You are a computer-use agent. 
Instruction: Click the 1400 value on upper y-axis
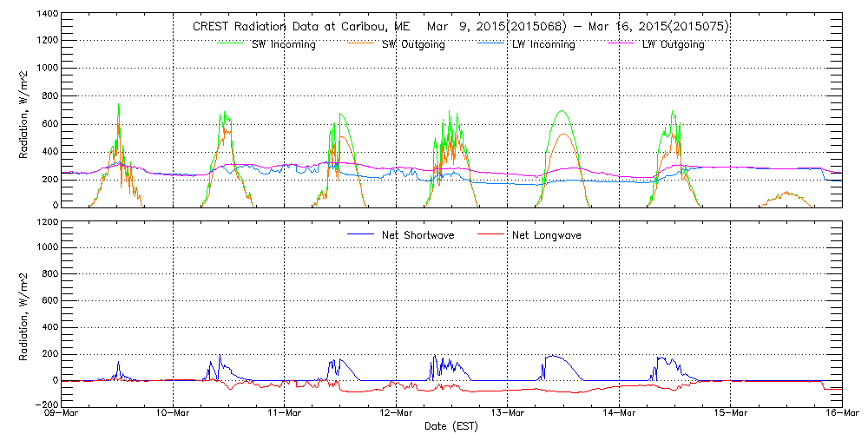[45, 16]
